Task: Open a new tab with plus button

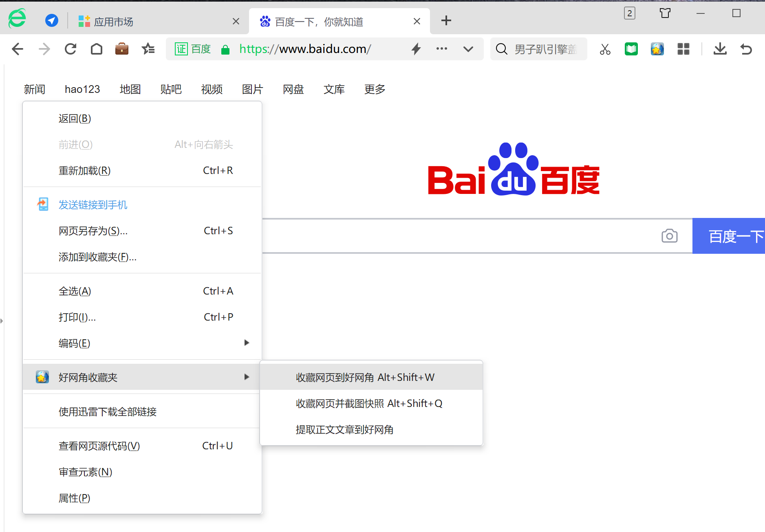Action: point(446,20)
